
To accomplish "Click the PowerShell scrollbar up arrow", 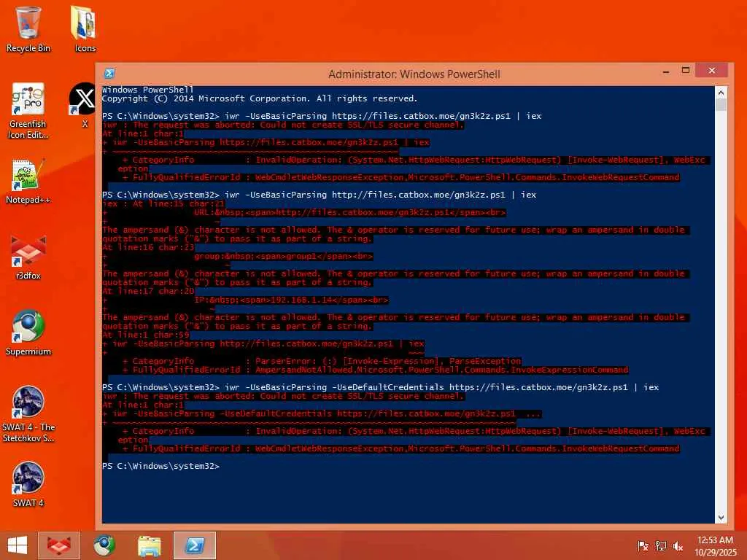I will coord(721,93).
